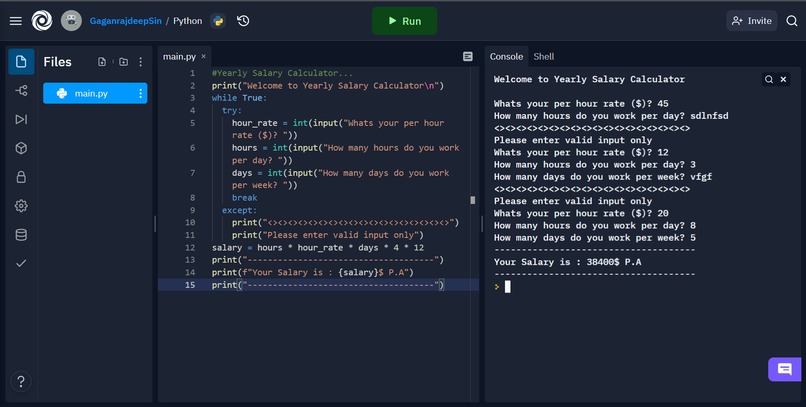Click 'Your Salary is : 38400$ P.A' output
Image resolution: width=806 pixels, height=407 pixels.
coord(567,262)
